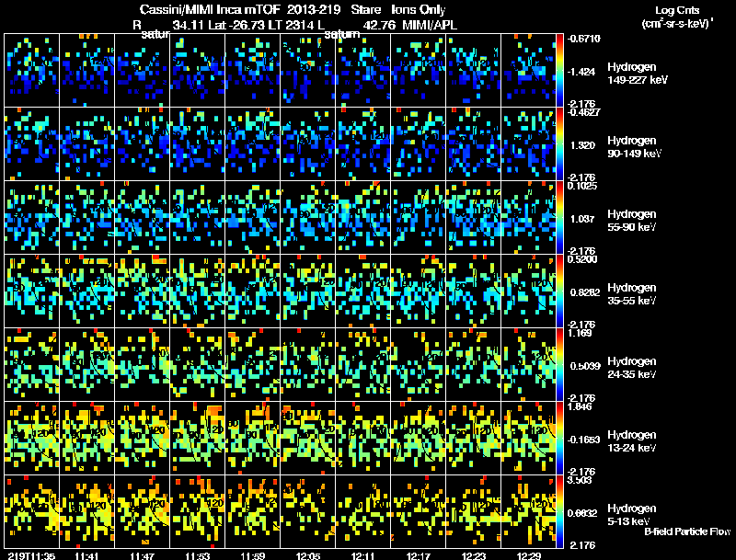Select the 13-24 keV image at 219T11:35

tap(31, 438)
